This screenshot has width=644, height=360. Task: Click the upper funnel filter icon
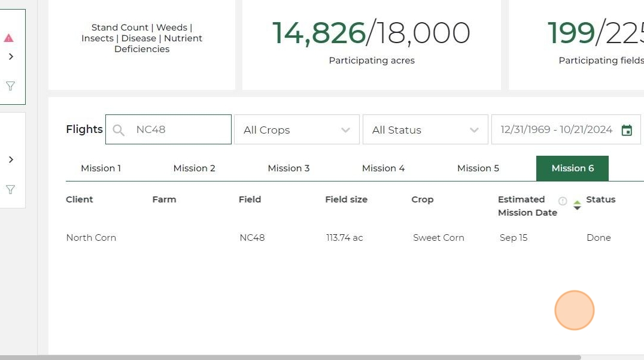coord(10,86)
